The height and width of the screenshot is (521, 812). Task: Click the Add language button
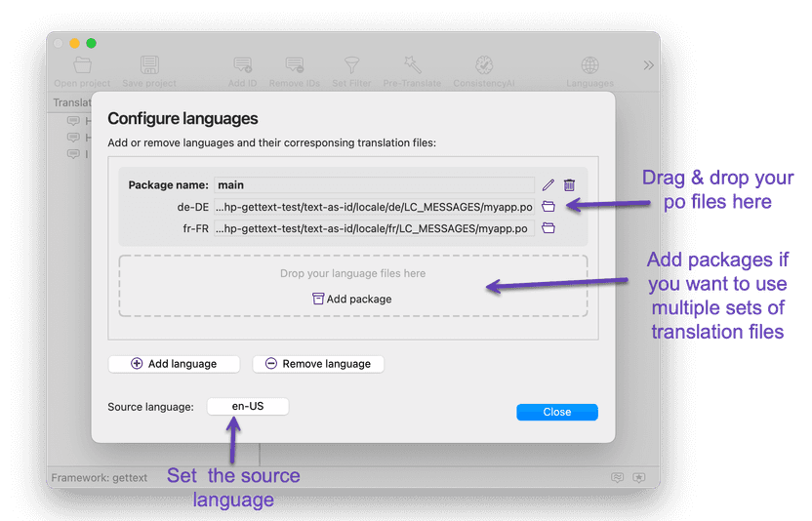pyautogui.click(x=174, y=364)
